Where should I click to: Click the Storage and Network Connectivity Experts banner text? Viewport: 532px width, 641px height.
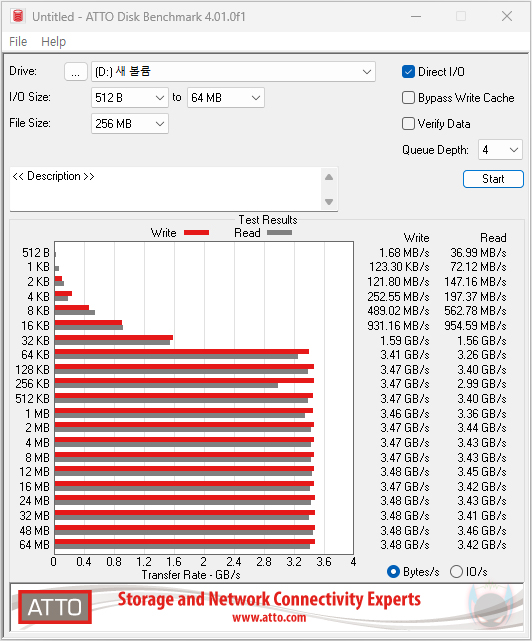click(x=269, y=599)
